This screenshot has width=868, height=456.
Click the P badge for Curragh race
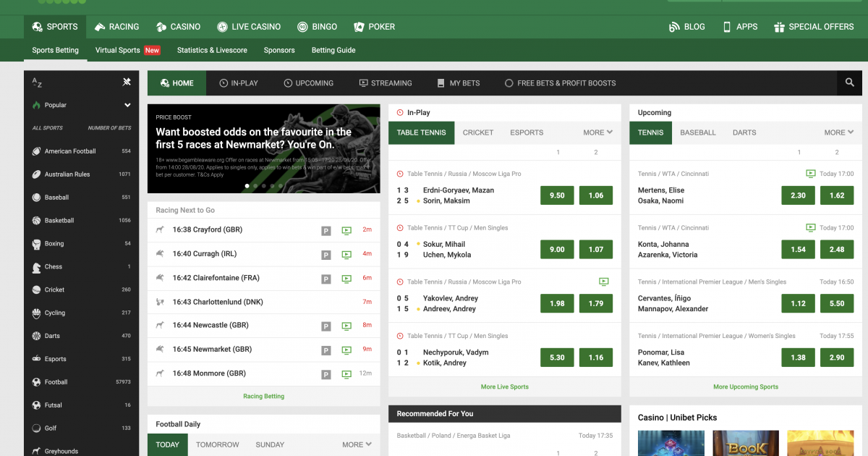(326, 255)
